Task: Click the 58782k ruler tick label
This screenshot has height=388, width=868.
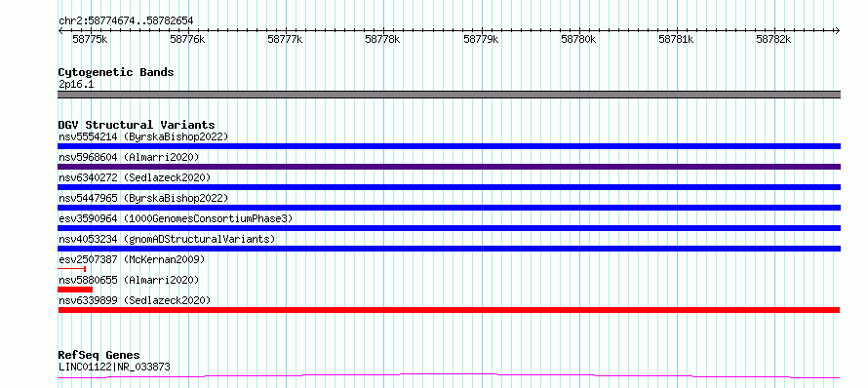Action: tap(773, 39)
